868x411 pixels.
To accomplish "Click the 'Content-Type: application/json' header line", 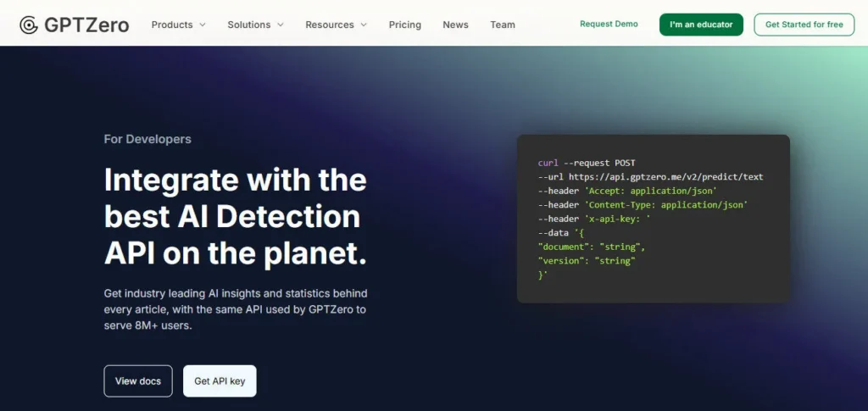I will (643, 205).
